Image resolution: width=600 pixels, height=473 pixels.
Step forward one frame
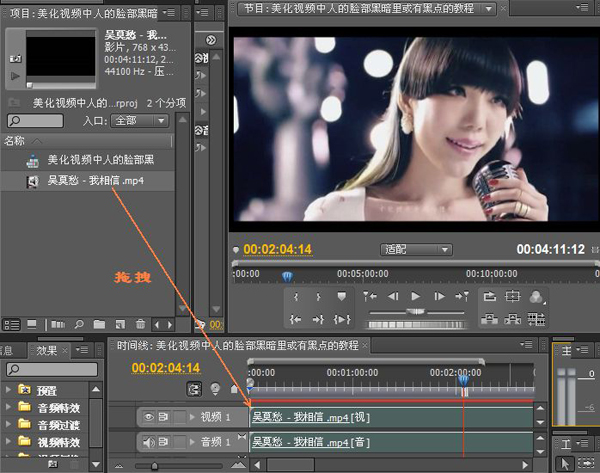coord(439,296)
